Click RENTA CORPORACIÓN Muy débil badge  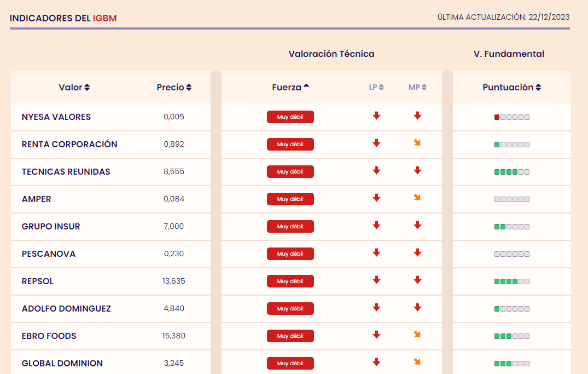(x=290, y=144)
